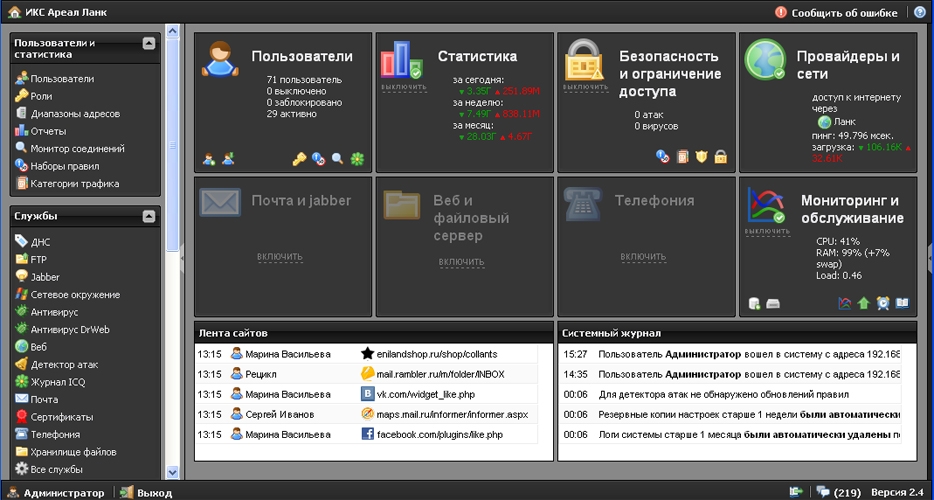Viewport: 934px width, 500px height.
Task: Click the padlock icon in Безопасность tile
Action: (x=720, y=157)
